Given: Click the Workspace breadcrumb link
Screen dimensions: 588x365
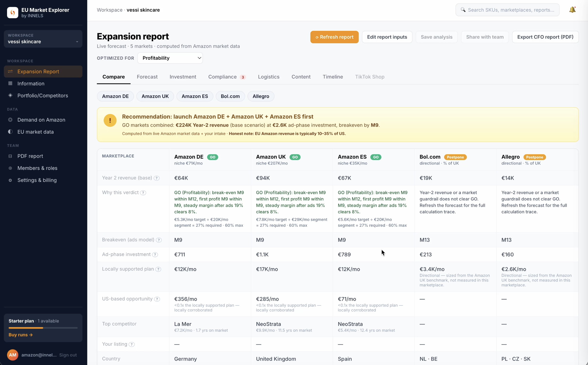Looking at the screenshot, I should (109, 10).
